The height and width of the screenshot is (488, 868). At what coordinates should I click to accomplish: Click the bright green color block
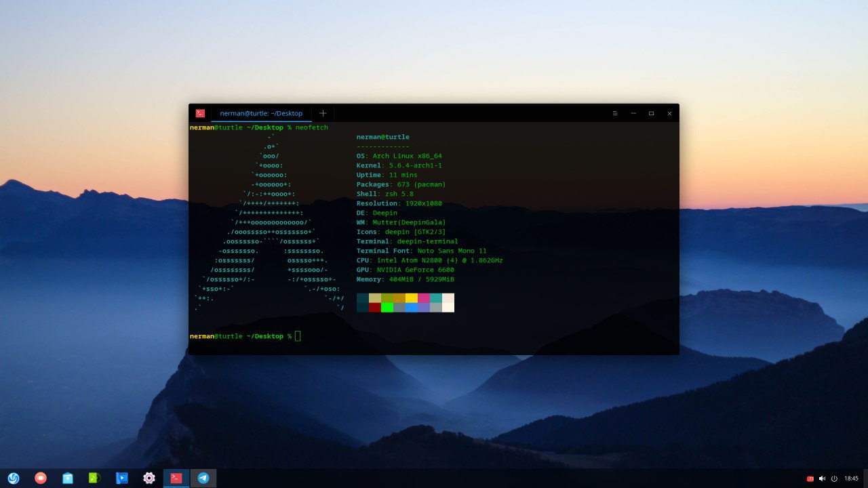[x=387, y=307]
